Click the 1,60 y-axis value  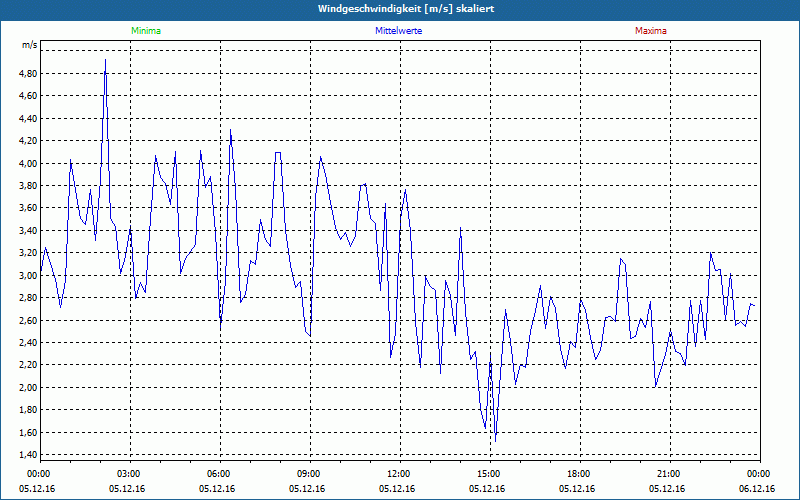point(27,432)
